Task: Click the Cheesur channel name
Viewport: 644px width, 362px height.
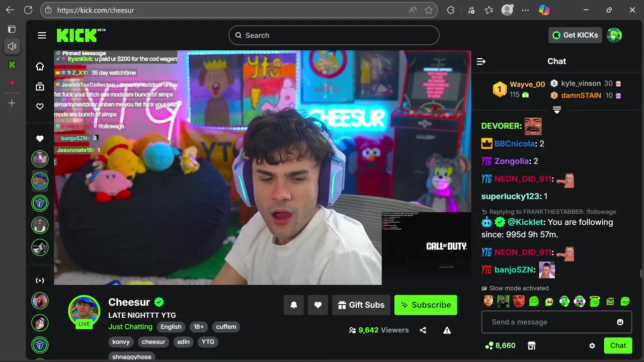Action: 129,302
